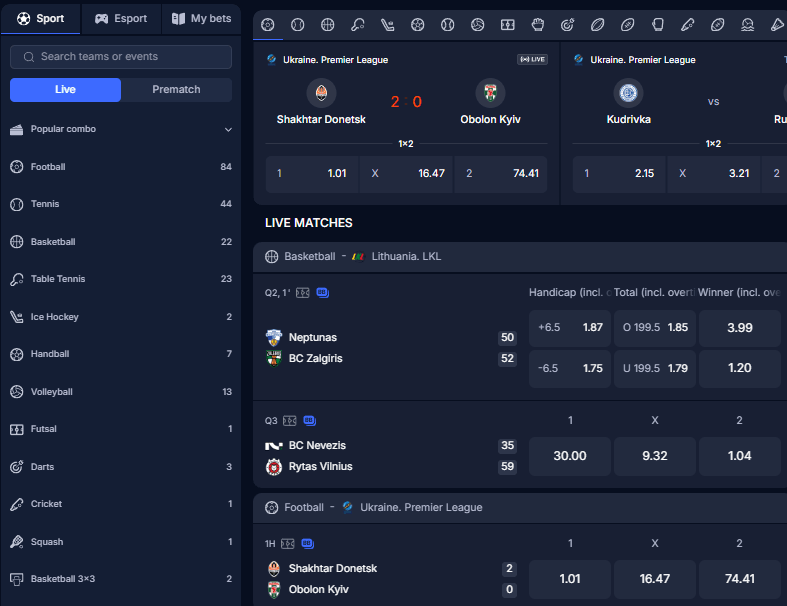The width and height of the screenshot is (787, 606).
Task: Open Squash in the sidebar list
Action: (x=121, y=542)
